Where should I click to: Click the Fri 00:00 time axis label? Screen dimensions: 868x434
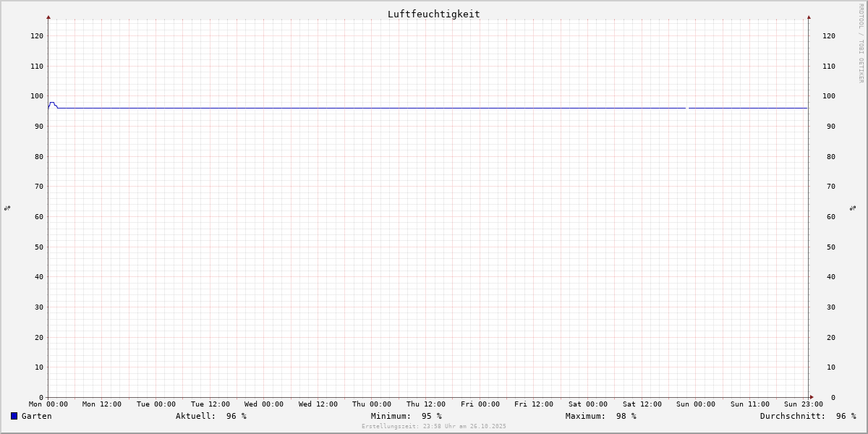click(x=480, y=404)
